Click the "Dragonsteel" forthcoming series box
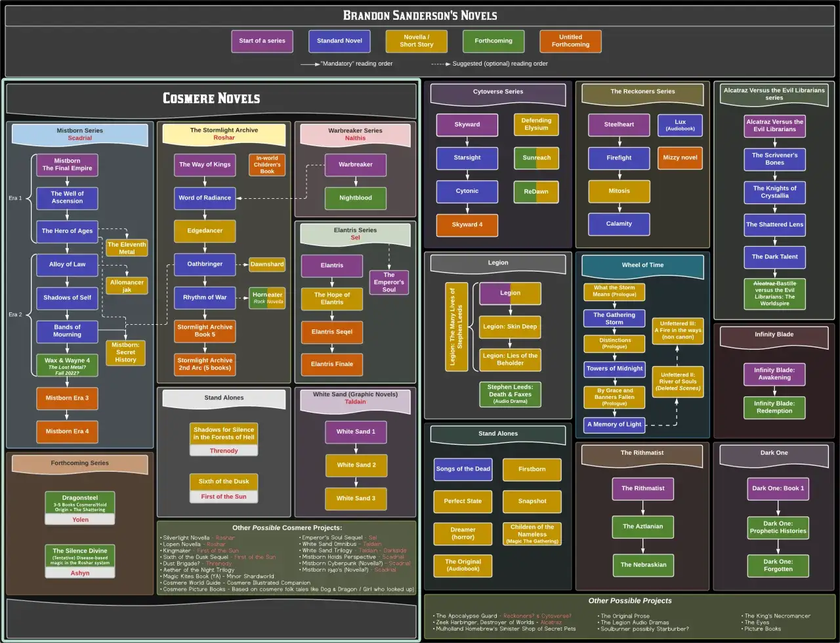 point(80,508)
